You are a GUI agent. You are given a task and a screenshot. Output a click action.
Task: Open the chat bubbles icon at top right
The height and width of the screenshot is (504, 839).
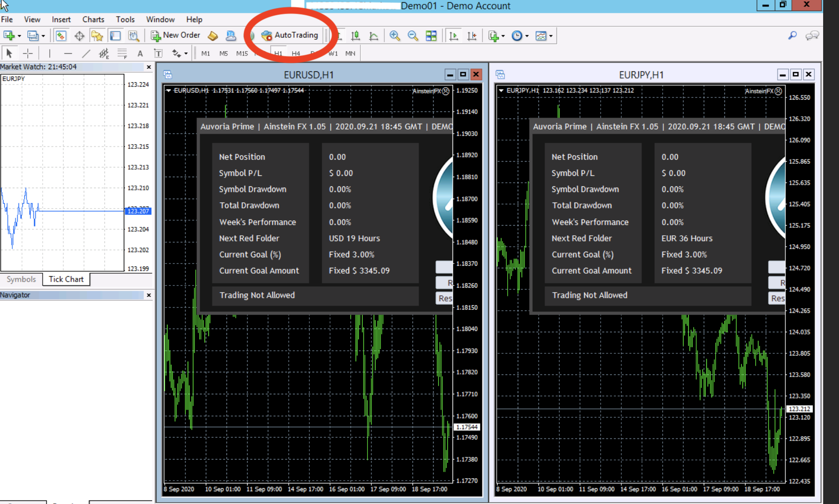click(x=812, y=35)
